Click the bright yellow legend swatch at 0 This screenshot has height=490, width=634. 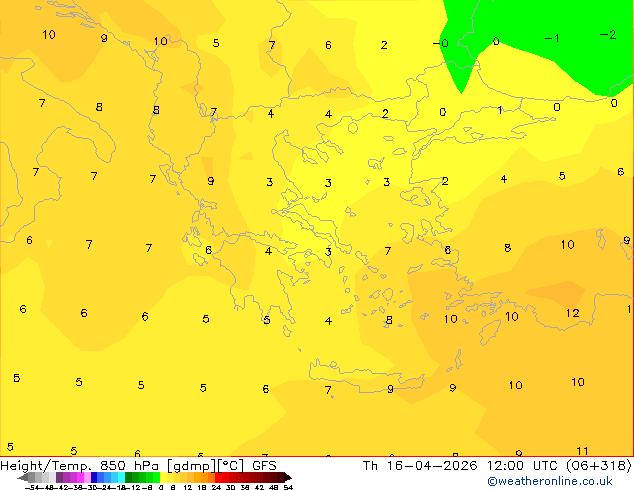point(163,477)
